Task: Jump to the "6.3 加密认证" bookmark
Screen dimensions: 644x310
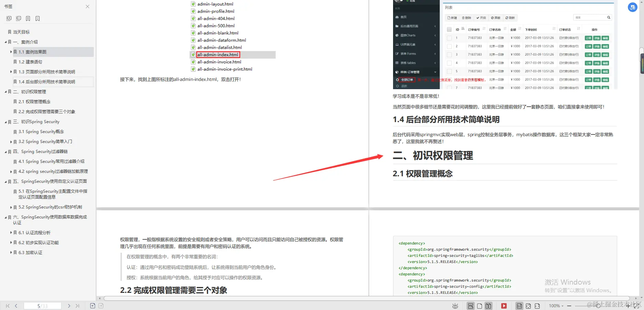Action: pos(30,252)
